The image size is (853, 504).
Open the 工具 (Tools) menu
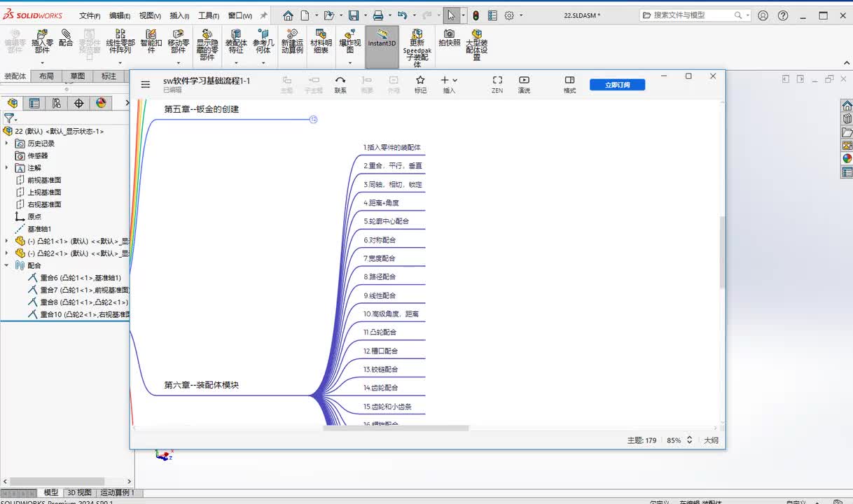point(208,15)
